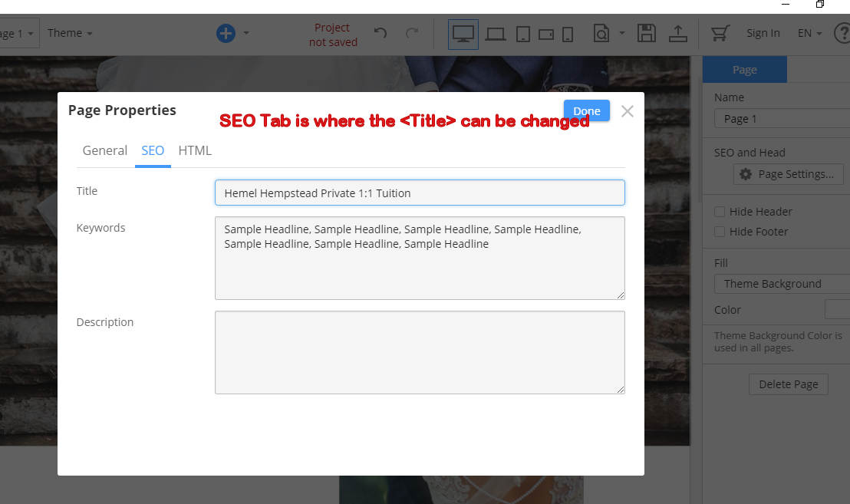Toggle the Hide Footer checkbox

coord(720,232)
